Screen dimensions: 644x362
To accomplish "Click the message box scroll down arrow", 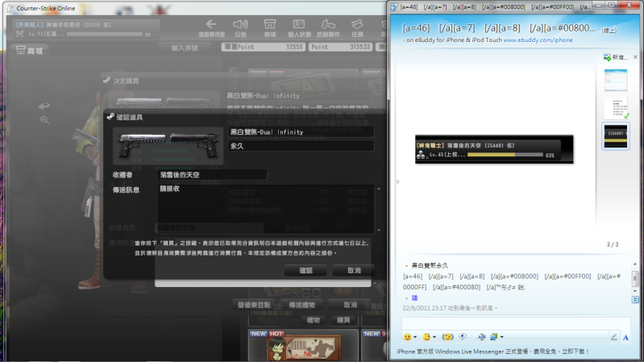I will point(379,231).
